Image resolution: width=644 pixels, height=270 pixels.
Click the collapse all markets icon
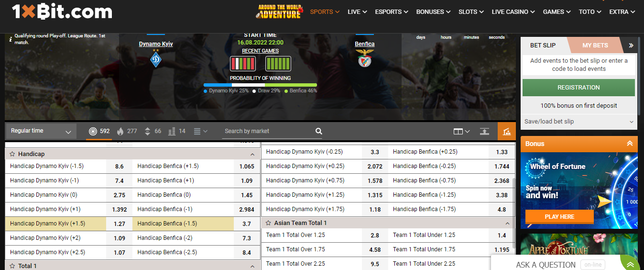(484, 131)
